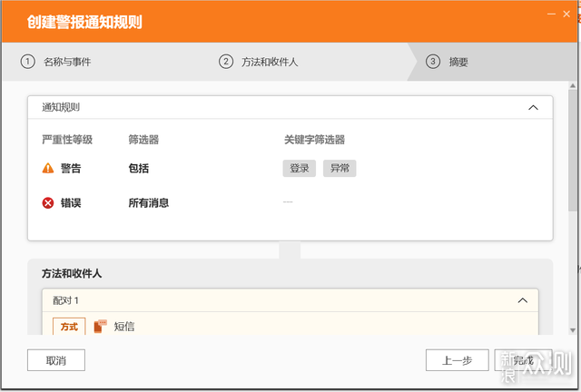Screen dimensions: 581x392
Task: Click the 通知规则 section title
Action: pyautogui.click(x=61, y=107)
